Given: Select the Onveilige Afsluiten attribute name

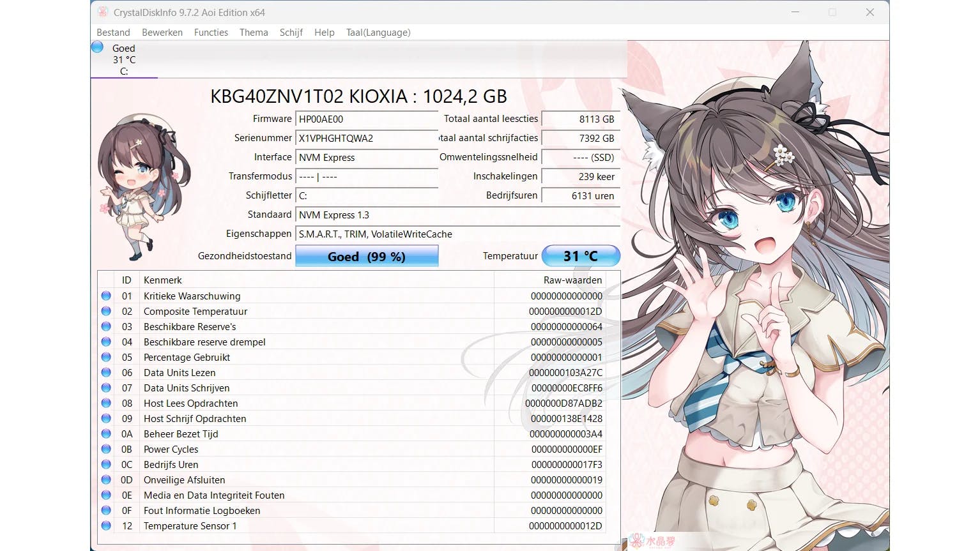Looking at the screenshot, I should tap(185, 479).
